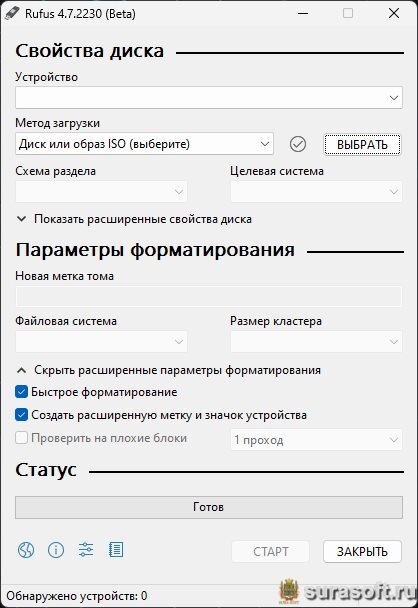Close the Rufus window with X
The image size is (418, 608).
[x=394, y=13]
